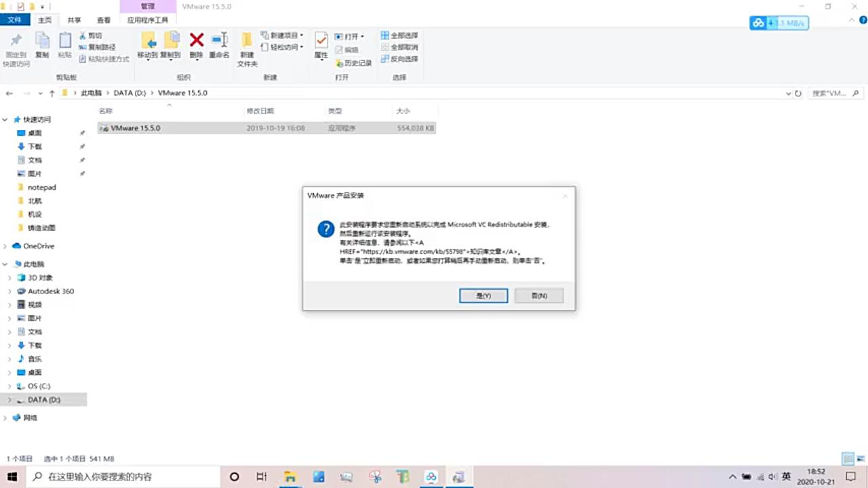
Task: Collapse the This PC (此电脑) tree node
Action: click(5, 264)
